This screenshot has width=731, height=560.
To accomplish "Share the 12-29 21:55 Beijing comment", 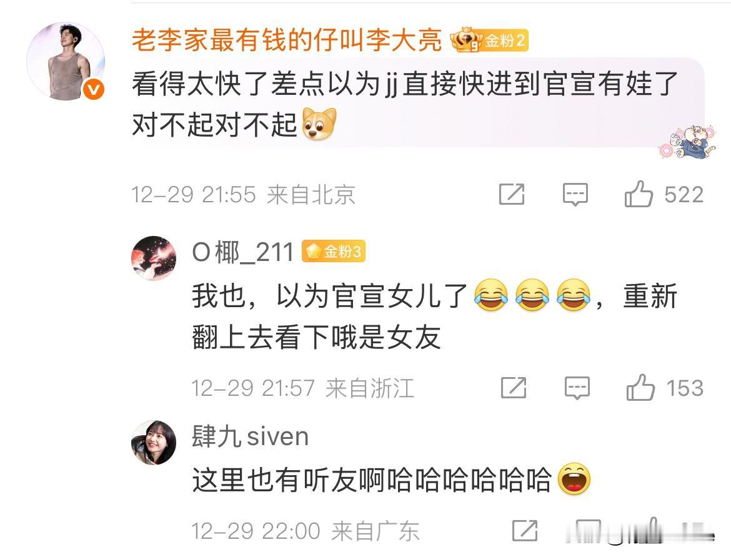I will (x=512, y=194).
